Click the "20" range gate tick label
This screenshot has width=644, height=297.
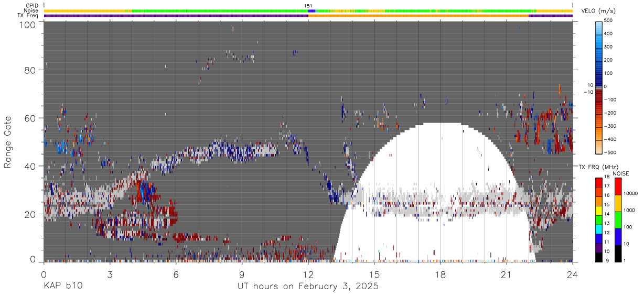click(x=30, y=214)
